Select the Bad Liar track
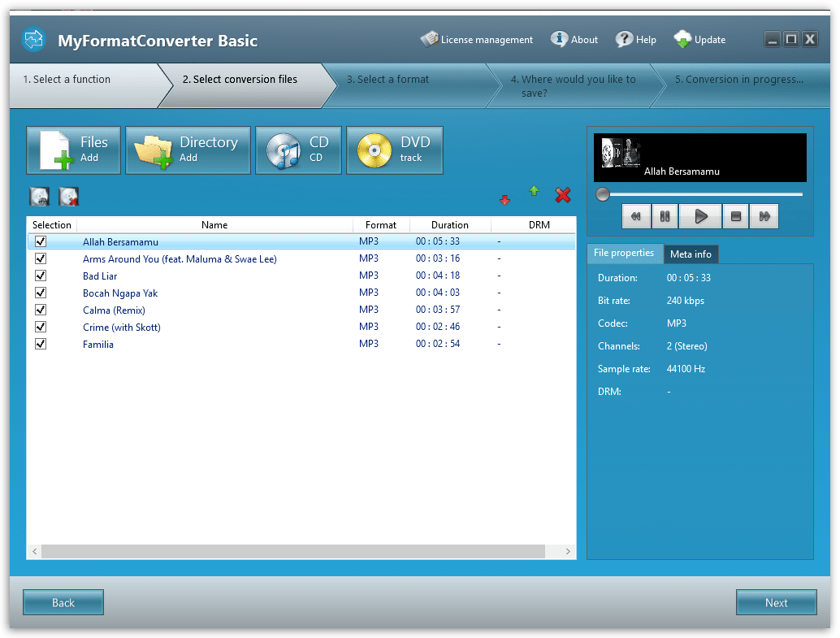 [x=100, y=276]
